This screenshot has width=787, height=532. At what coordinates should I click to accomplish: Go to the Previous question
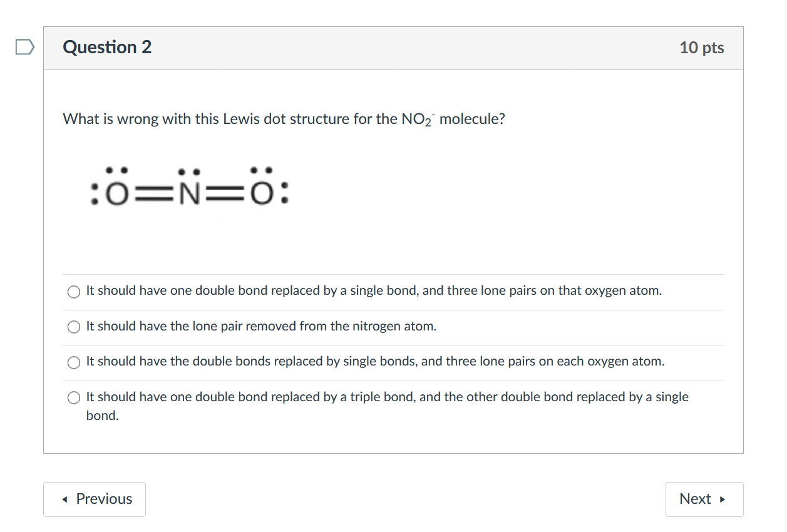[95, 499]
